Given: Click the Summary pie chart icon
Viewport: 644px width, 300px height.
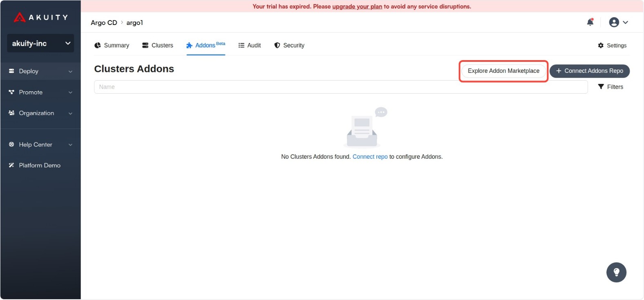Looking at the screenshot, I should click(x=98, y=45).
